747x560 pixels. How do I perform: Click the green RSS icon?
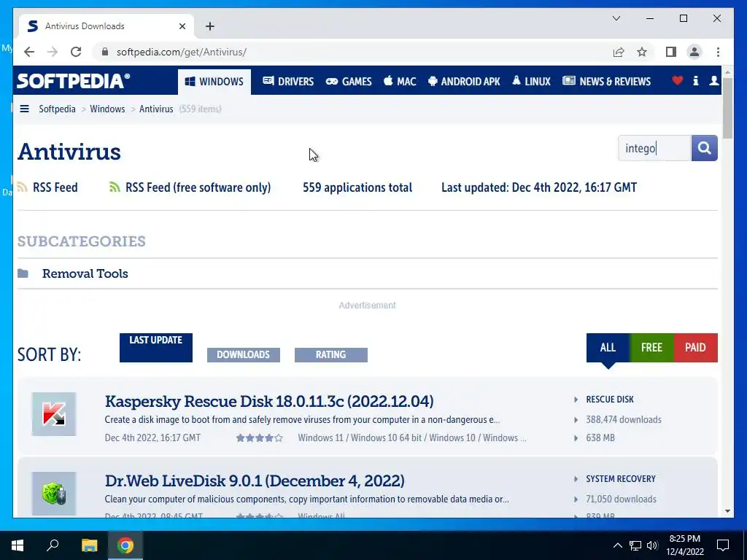(x=115, y=187)
